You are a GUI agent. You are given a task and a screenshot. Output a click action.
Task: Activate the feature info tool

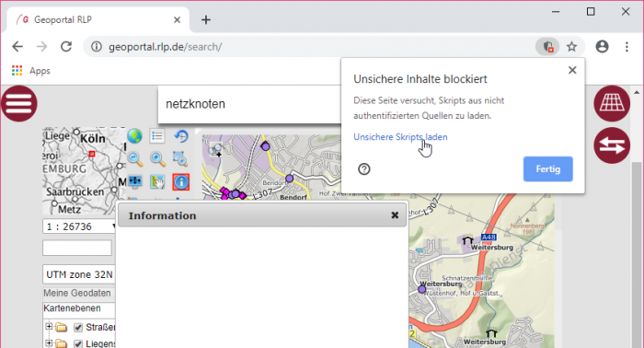pyautogui.click(x=180, y=181)
